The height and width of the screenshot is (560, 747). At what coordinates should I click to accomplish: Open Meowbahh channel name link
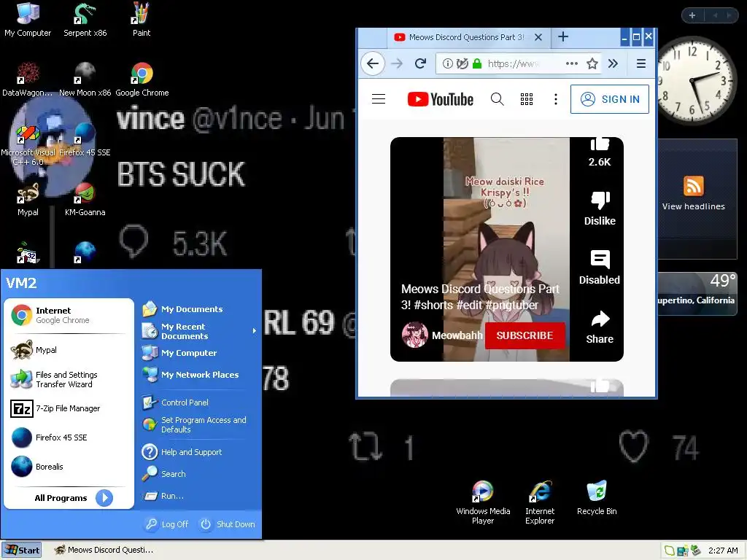[457, 335]
